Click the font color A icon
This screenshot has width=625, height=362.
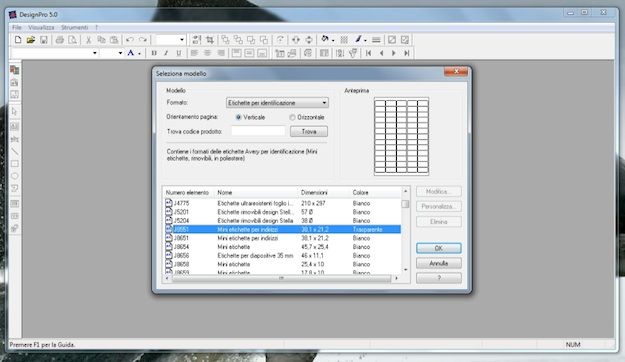click(x=130, y=53)
